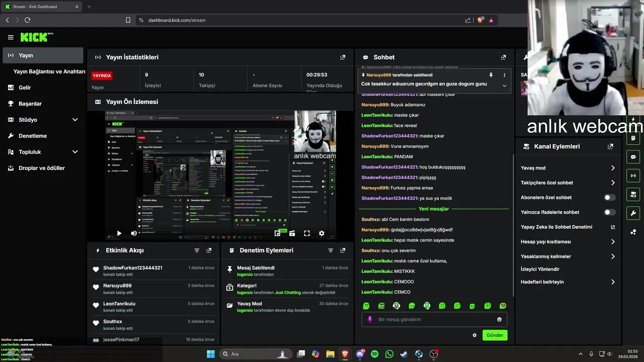Send the message with Gönder

pos(495,335)
